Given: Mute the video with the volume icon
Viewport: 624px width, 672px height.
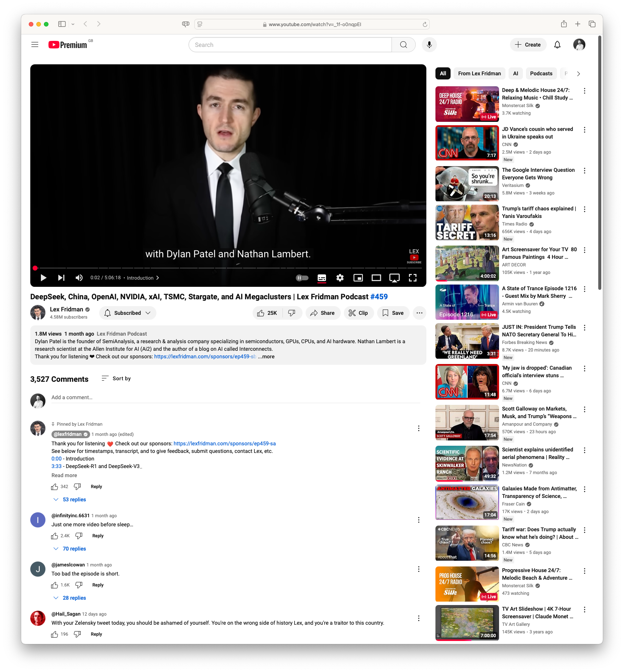Looking at the screenshot, I should pyautogui.click(x=79, y=277).
